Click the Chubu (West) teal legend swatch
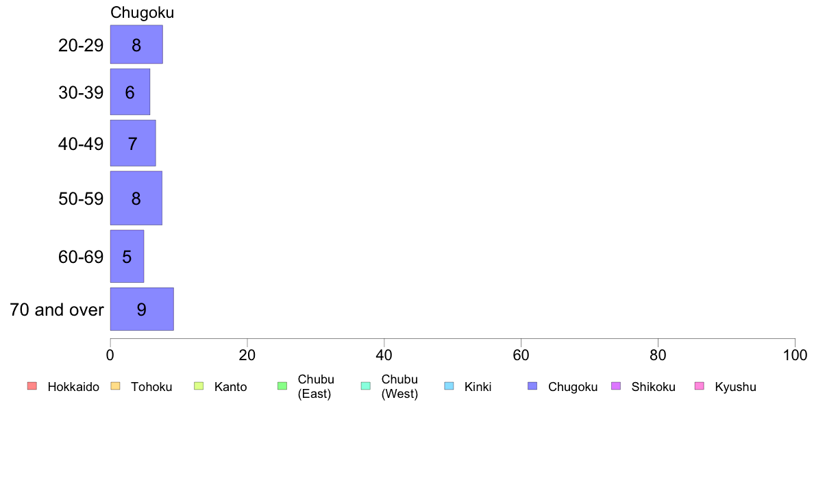Viewport: 814px width, 504px height. tap(365, 386)
